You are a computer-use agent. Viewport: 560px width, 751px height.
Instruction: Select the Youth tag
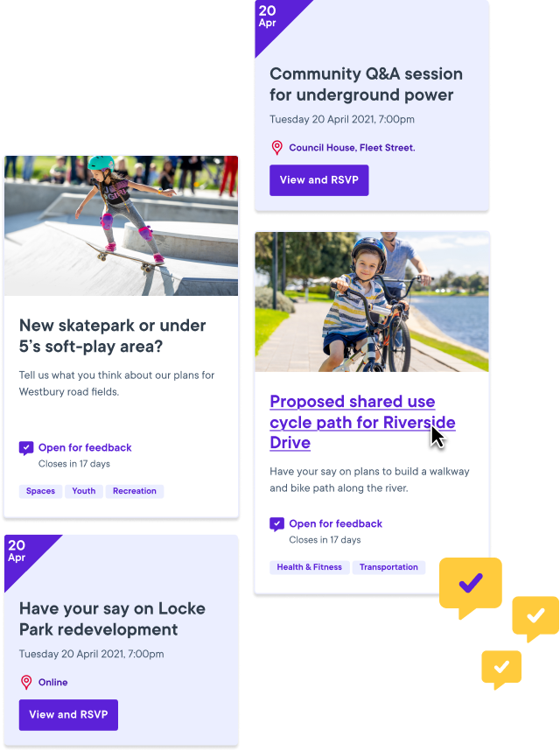pos(84,491)
